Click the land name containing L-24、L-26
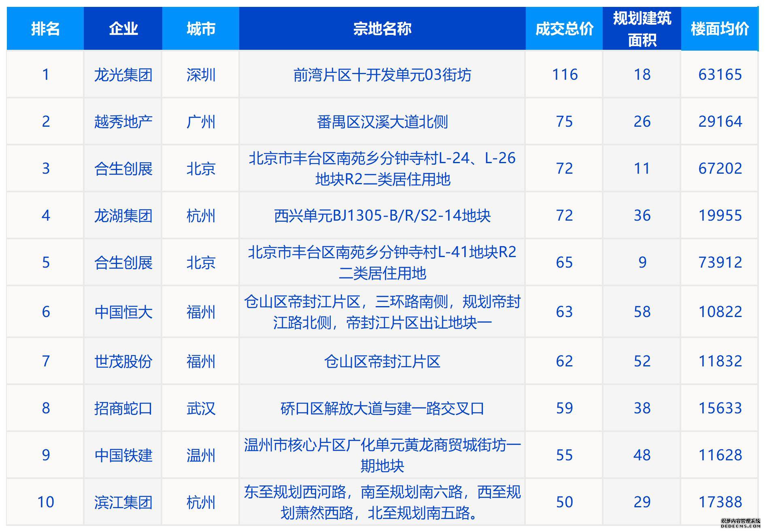The image size is (765, 532). (x=382, y=169)
